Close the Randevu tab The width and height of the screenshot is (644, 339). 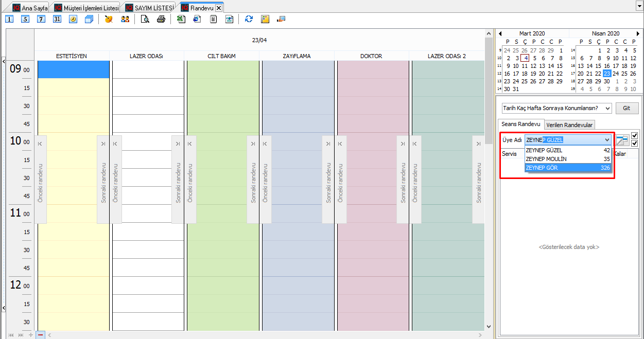pos(219,8)
